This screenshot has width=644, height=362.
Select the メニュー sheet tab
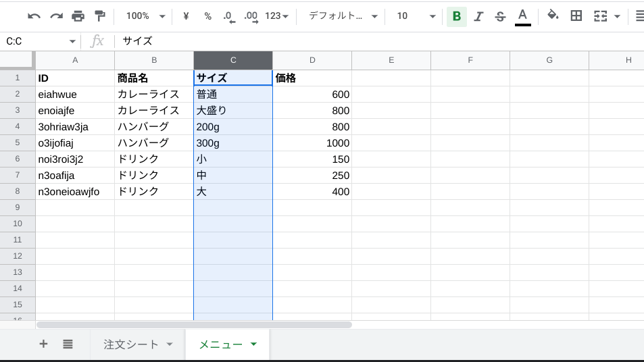point(227,344)
